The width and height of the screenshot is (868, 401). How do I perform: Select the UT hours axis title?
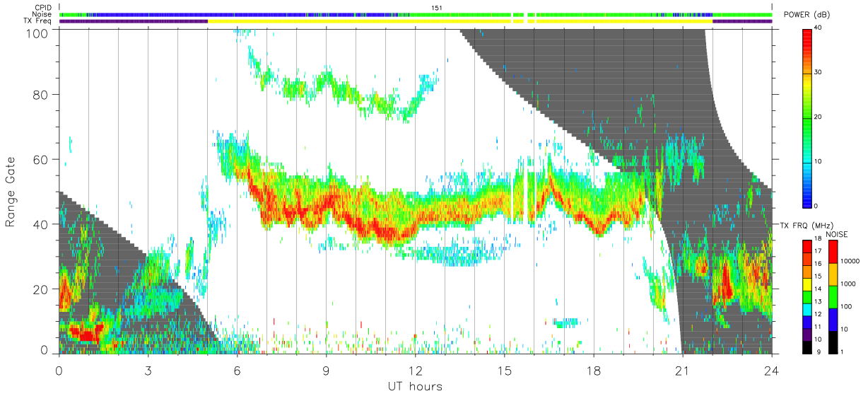pyautogui.click(x=415, y=386)
